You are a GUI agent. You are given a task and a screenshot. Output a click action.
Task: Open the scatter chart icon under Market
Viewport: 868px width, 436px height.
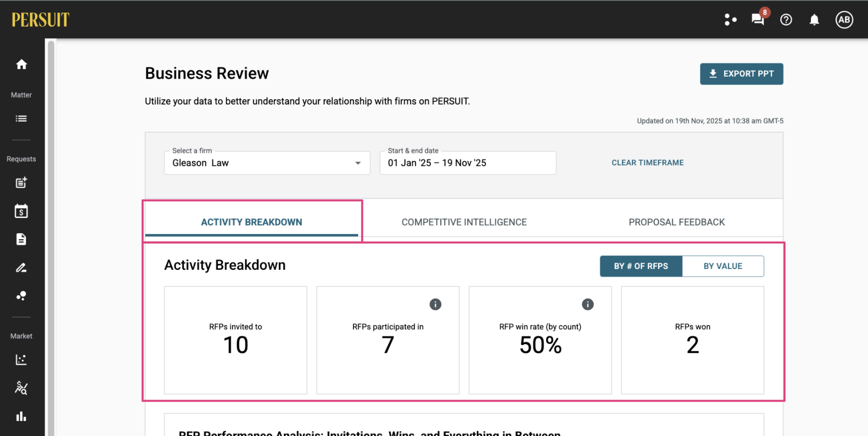[21, 360]
